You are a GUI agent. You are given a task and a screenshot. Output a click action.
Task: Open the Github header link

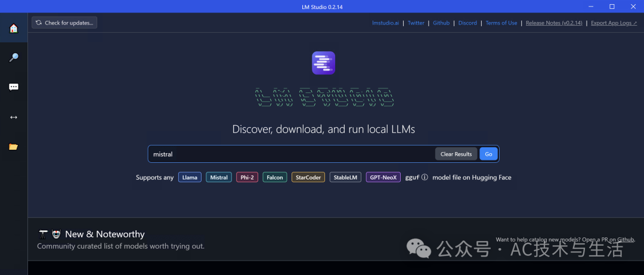pos(441,23)
